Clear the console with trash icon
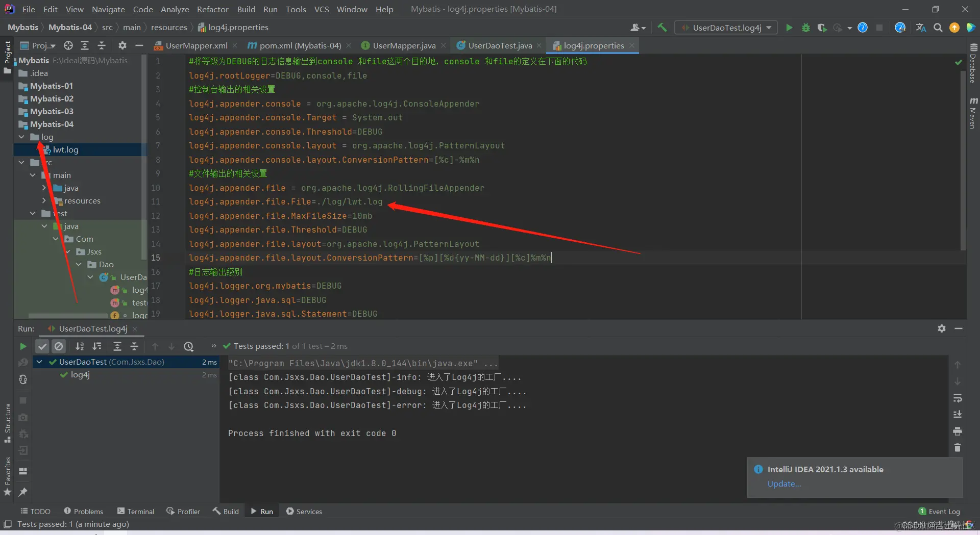The image size is (980, 535). [x=958, y=448]
